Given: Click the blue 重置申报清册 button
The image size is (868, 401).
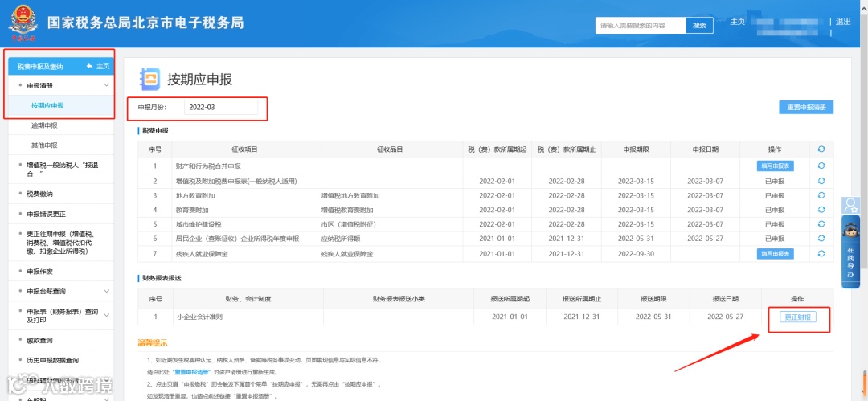Looking at the screenshot, I should click(806, 108).
